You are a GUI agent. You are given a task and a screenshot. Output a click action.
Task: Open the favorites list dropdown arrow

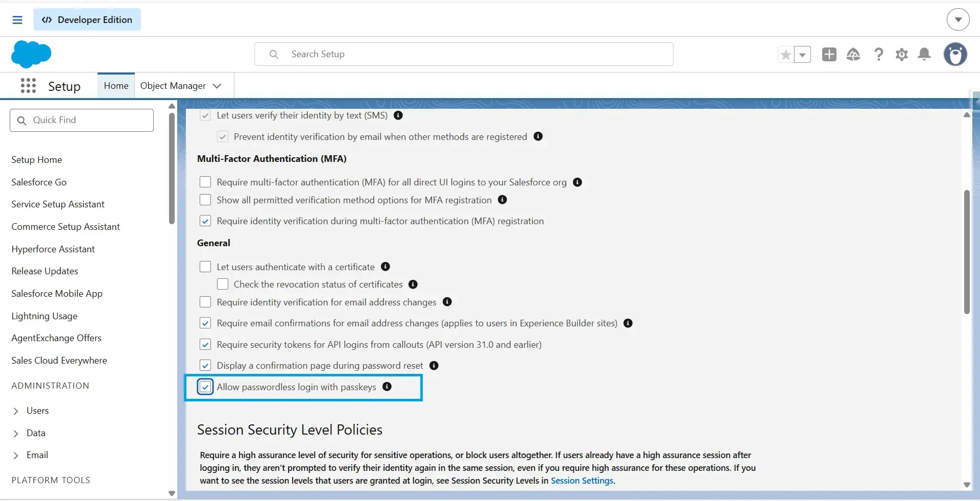[802, 54]
